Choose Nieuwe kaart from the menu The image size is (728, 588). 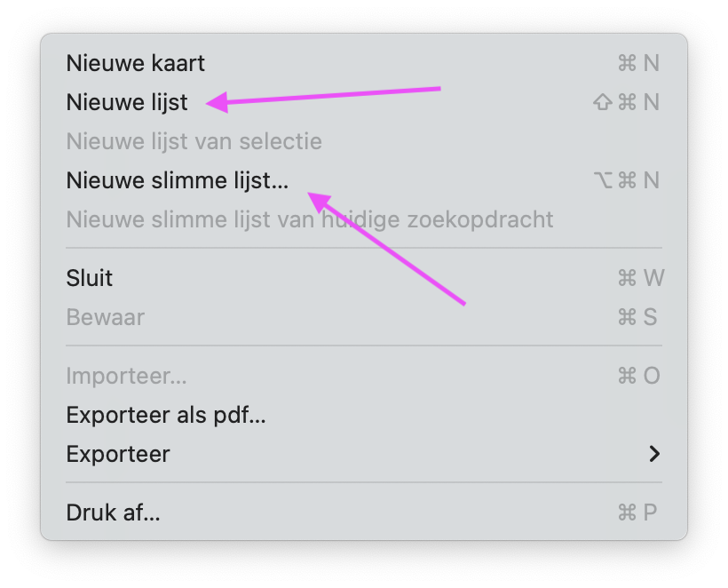(x=363, y=63)
